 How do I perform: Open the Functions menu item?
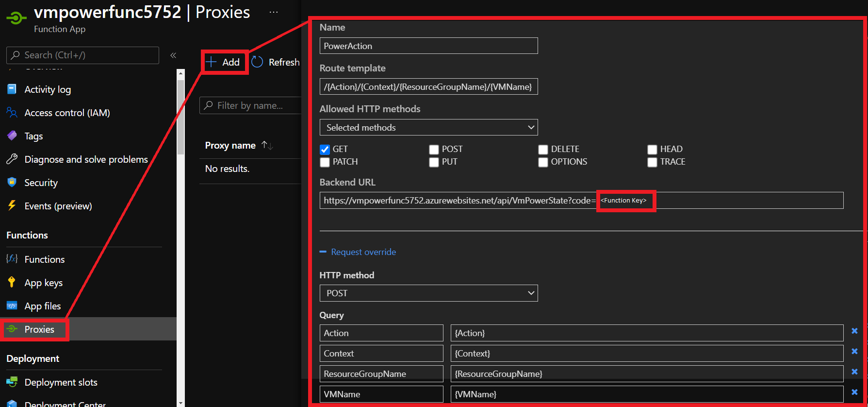pos(45,259)
